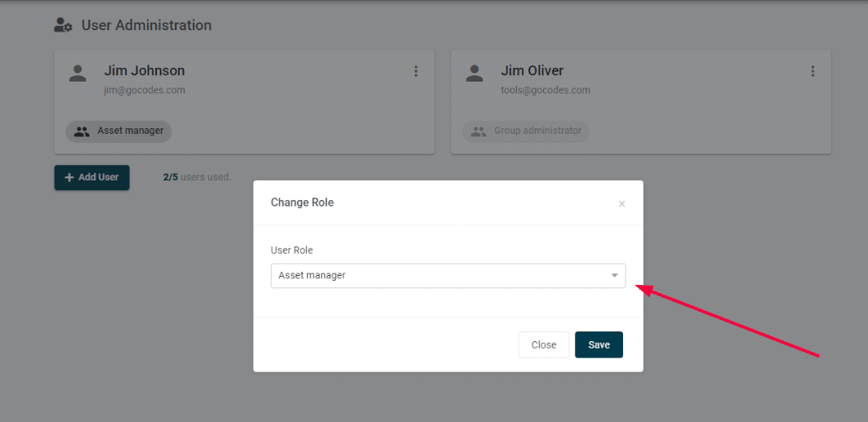Expand the User Role dropdown arrow
The width and height of the screenshot is (868, 422).
tap(614, 276)
